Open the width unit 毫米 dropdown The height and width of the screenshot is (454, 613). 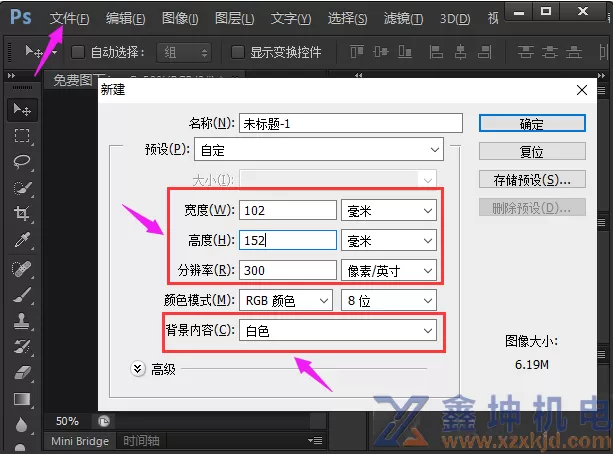[389, 210]
